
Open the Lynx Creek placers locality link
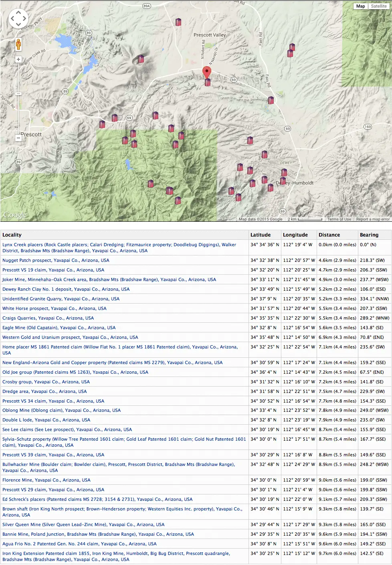coord(119,248)
